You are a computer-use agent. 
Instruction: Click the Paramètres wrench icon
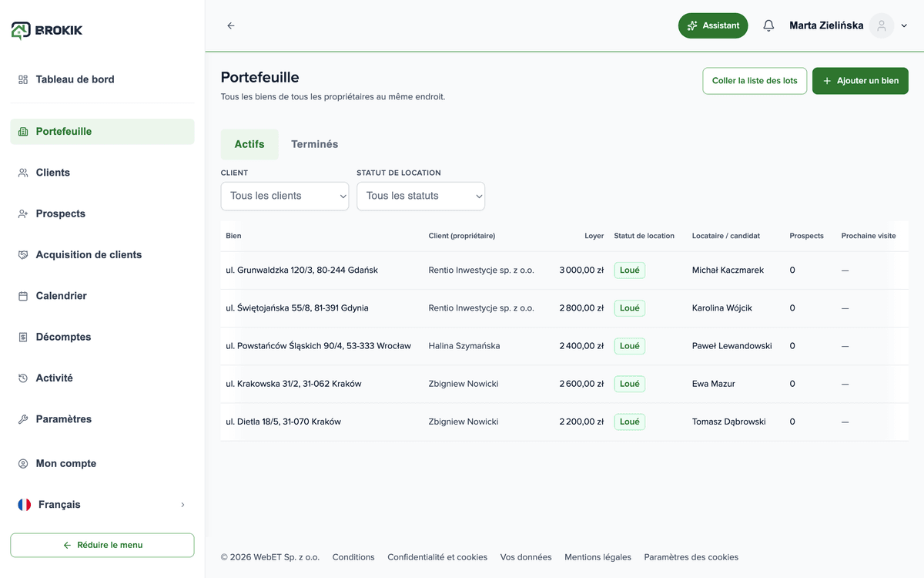(23, 419)
